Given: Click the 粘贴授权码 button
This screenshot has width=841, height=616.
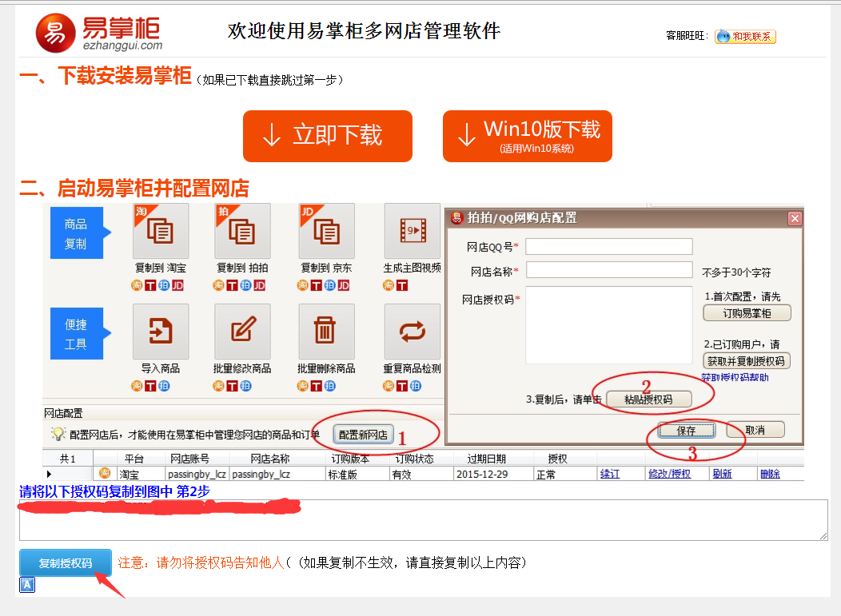Looking at the screenshot, I should [x=649, y=399].
